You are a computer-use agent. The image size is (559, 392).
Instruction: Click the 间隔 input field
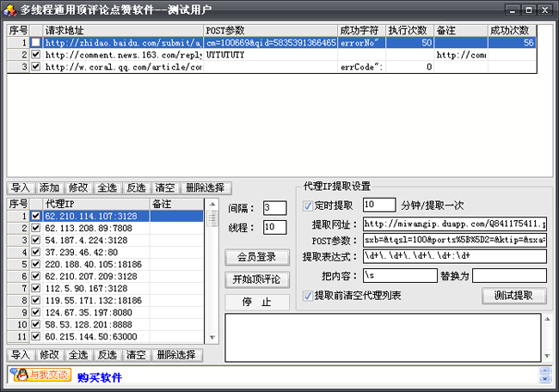275,208
